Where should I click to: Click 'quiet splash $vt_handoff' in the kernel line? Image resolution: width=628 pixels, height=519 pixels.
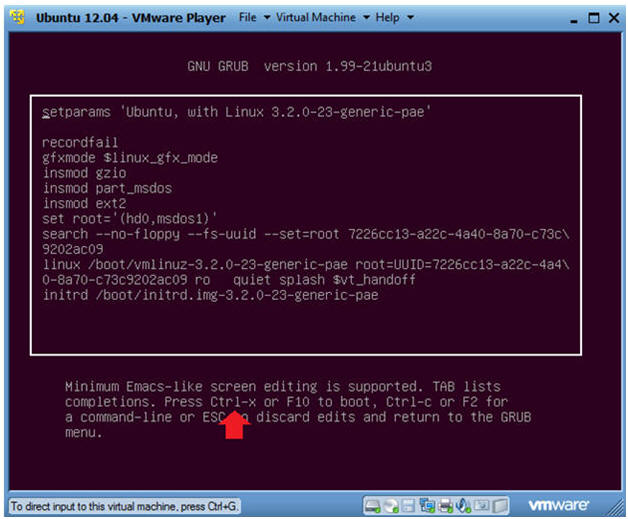click(324, 280)
